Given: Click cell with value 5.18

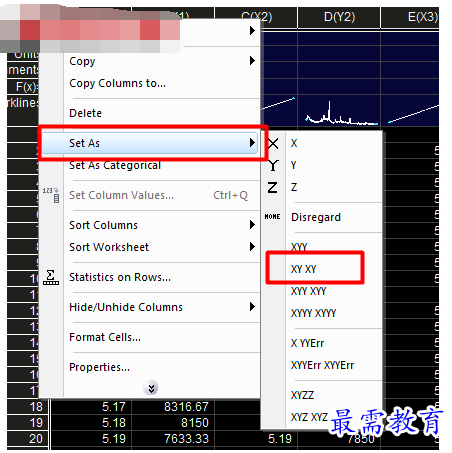Looking at the screenshot, I should tap(91, 423).
